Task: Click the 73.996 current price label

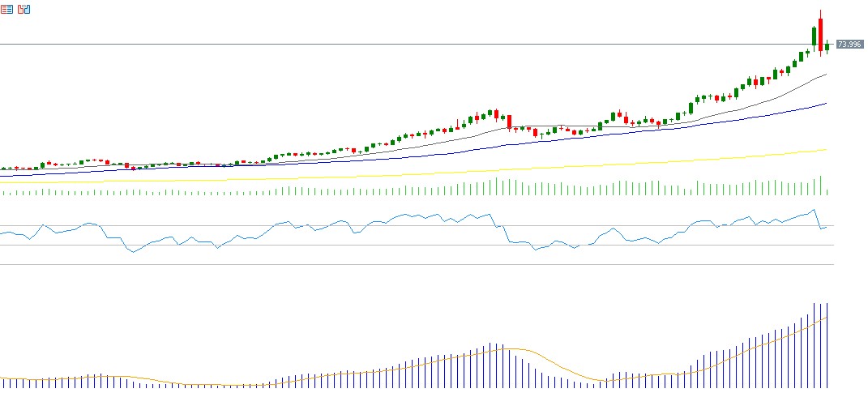Action: tap(849, 44)
